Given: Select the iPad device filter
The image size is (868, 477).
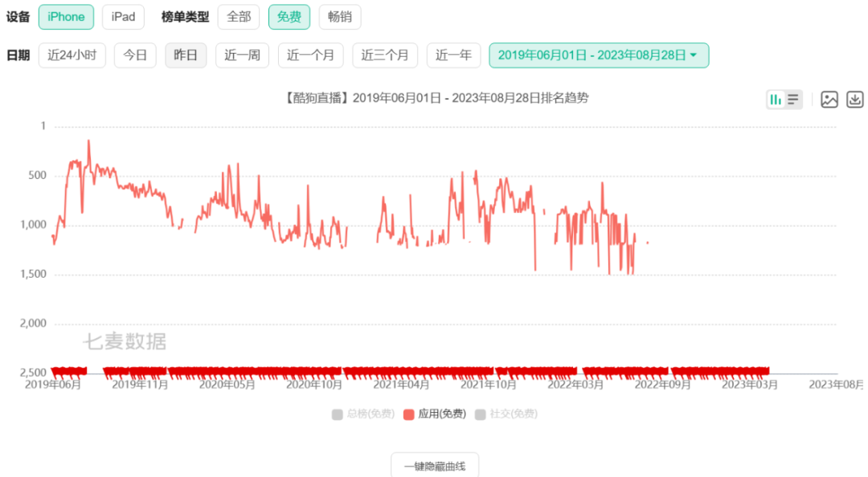Looking at the screenshot, I should [x=123, y=17].
